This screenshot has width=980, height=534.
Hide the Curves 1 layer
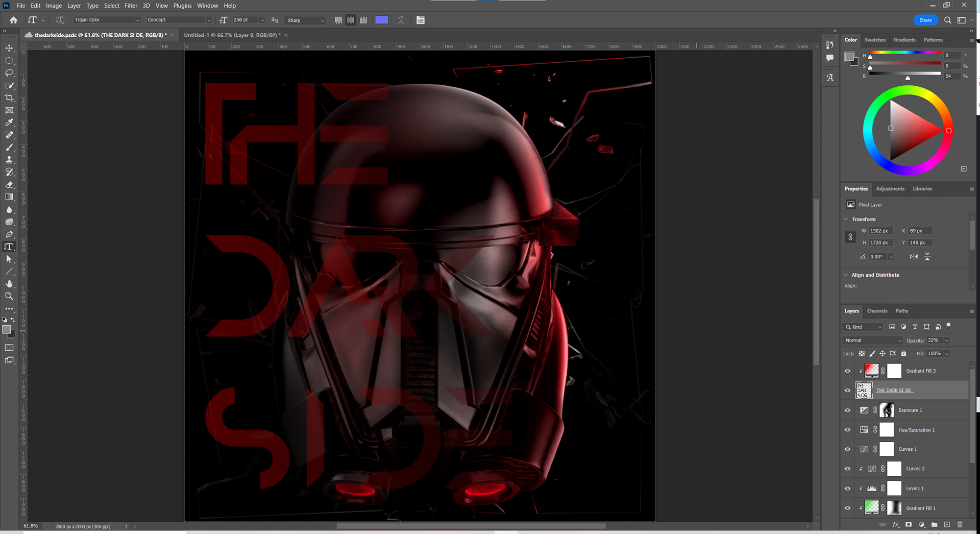pos(848,449)
